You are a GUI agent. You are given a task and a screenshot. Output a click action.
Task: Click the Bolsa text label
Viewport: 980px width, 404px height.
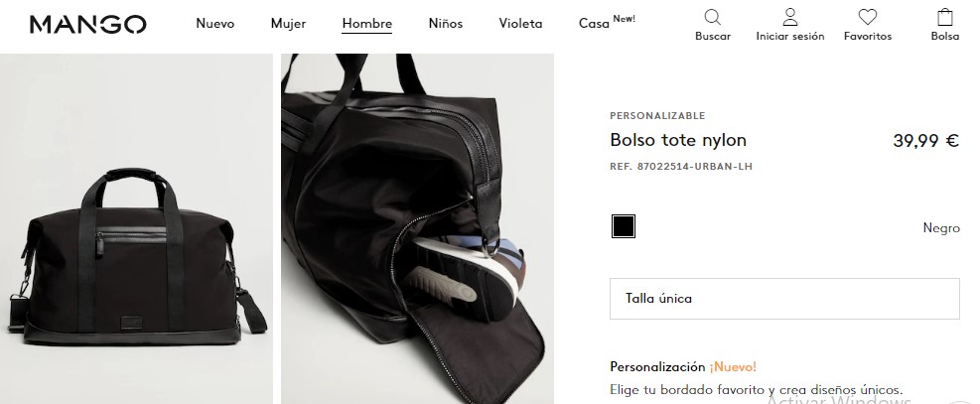click(x=945, y=36)
